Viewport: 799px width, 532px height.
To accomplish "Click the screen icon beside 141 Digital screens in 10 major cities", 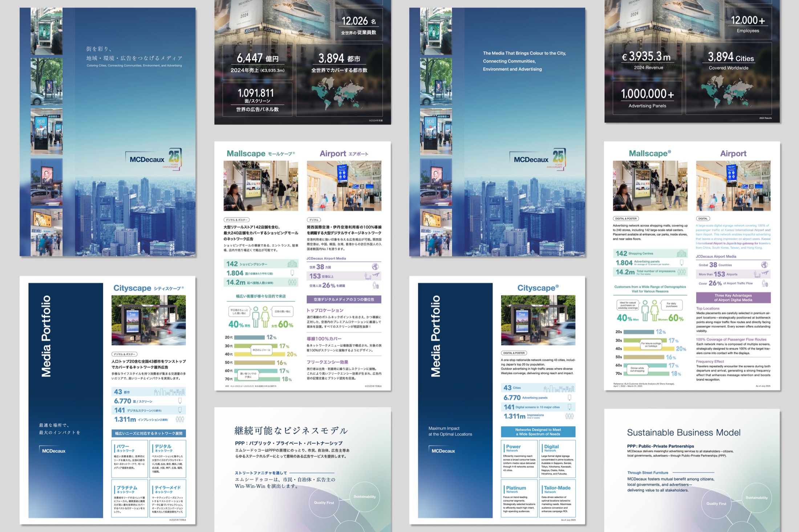I will click(569, 407).
